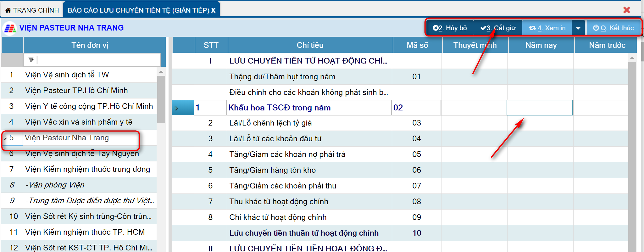Click Năm nay cell for Khấu hao TSCĐ

[x=539, y=108]
